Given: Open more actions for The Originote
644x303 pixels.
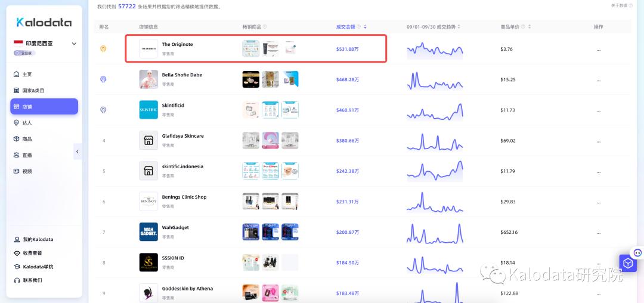Looking at the screenshot, I should 599,50.
